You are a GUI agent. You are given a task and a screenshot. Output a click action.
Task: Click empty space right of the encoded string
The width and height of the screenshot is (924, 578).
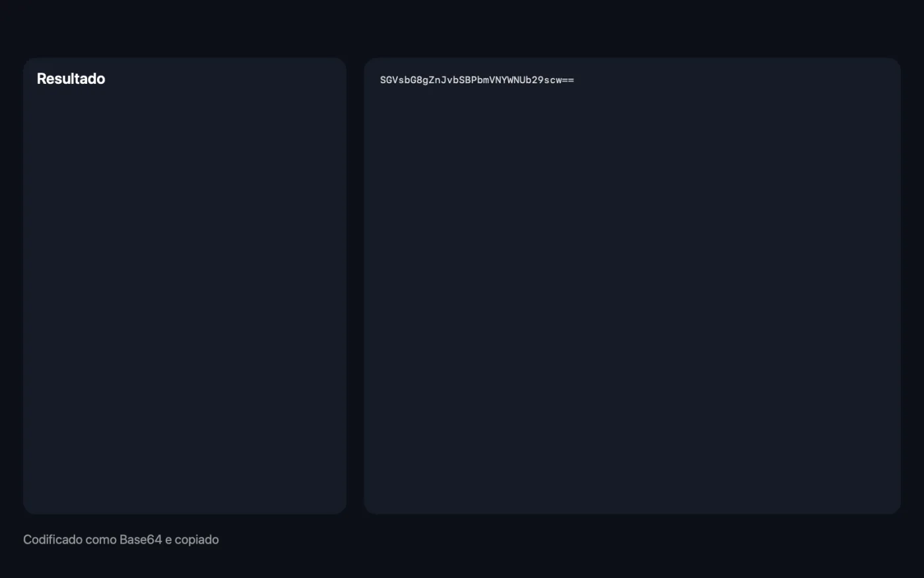pyautogui.click(x=726, y=80)
